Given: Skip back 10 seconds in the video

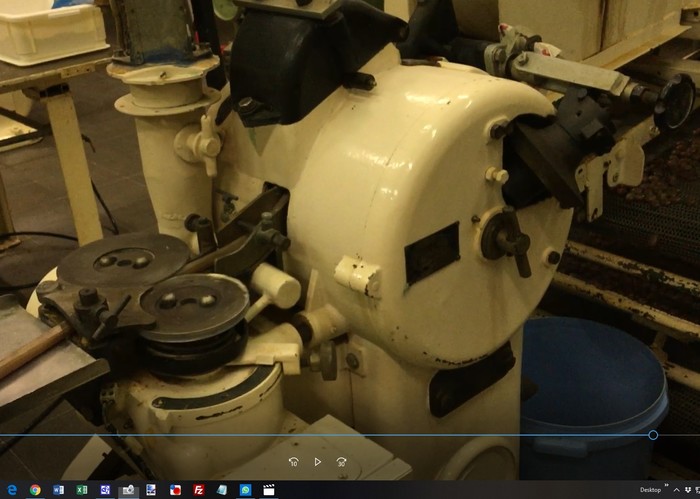Looking at the screenshot, I should 293,462.
